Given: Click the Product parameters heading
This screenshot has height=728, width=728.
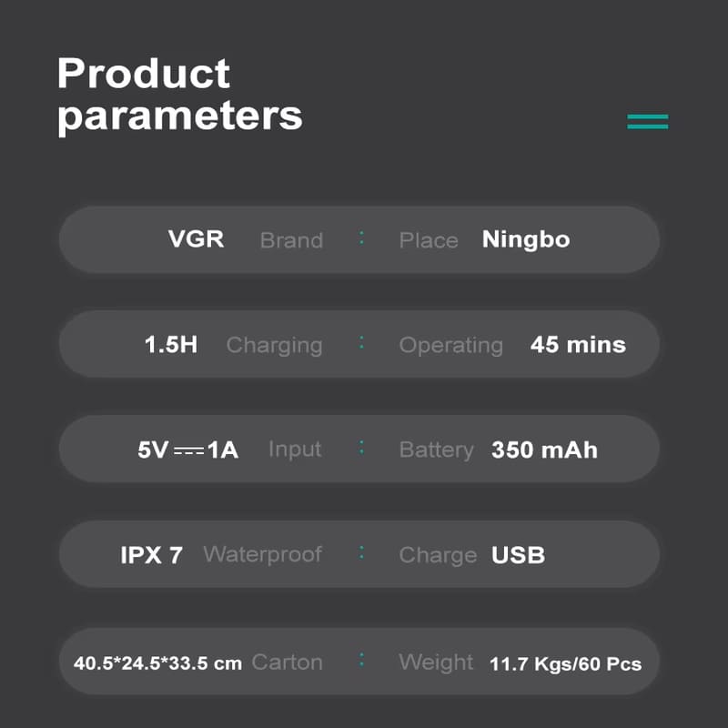Looking at the screenshot, I should coord(179,96).
